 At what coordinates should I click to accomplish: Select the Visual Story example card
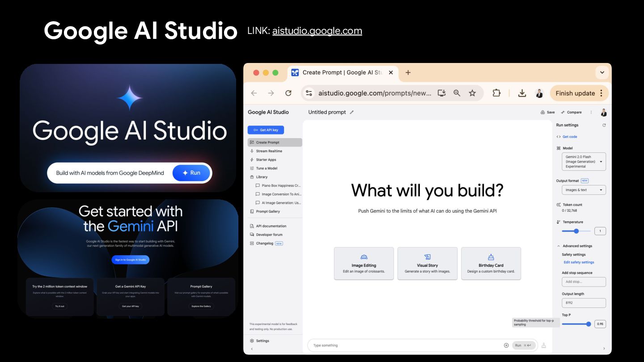click(428, 264)
